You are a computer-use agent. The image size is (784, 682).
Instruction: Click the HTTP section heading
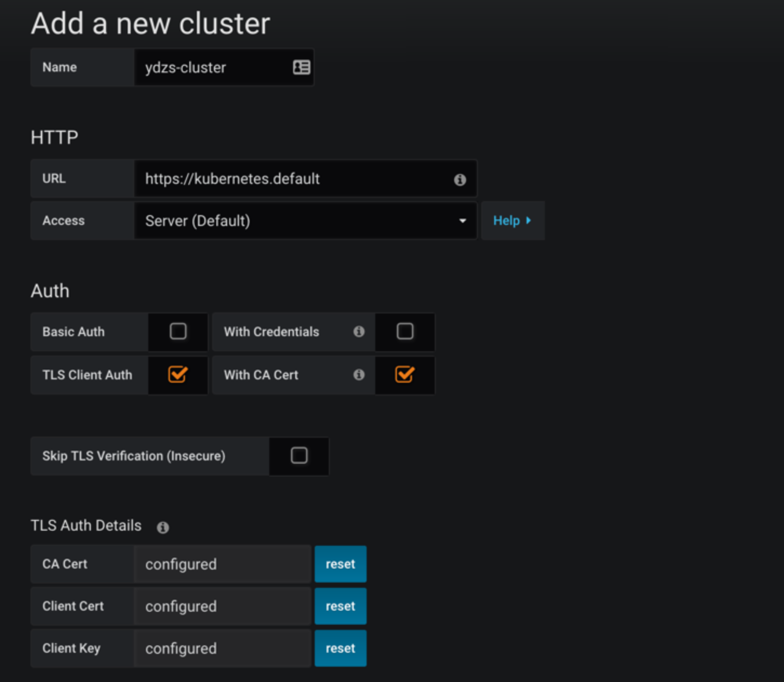[x=55, y=137]
